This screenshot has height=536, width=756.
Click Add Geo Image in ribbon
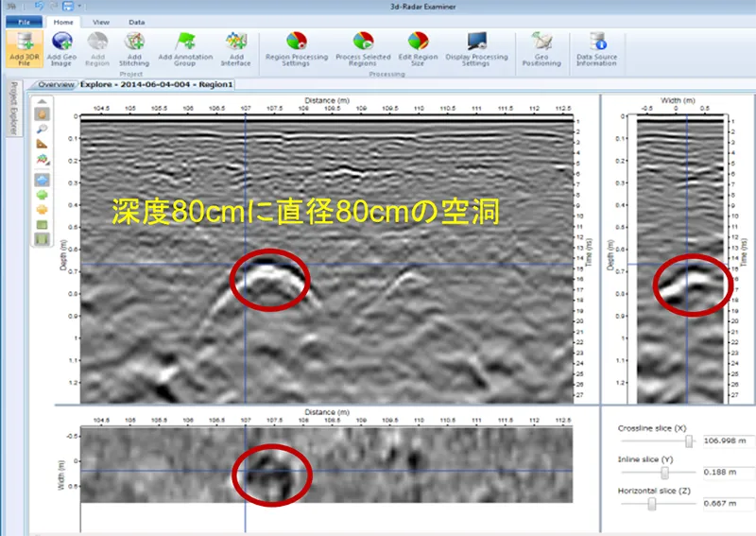(63, 47)
